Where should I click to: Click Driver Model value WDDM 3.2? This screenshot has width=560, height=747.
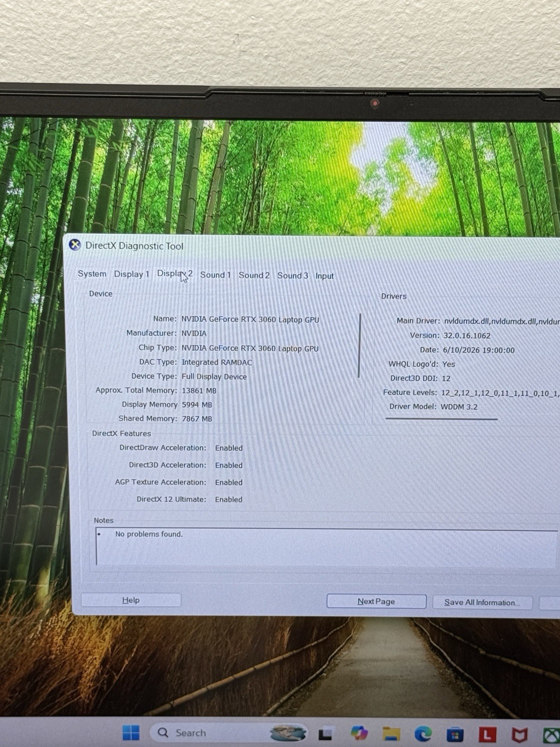[x=459, y=407]
